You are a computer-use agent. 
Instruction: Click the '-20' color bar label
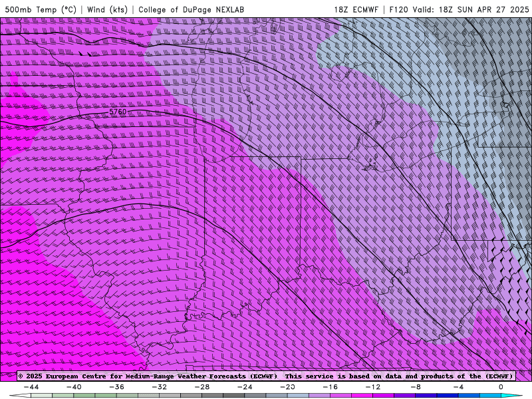click(288, 387)
